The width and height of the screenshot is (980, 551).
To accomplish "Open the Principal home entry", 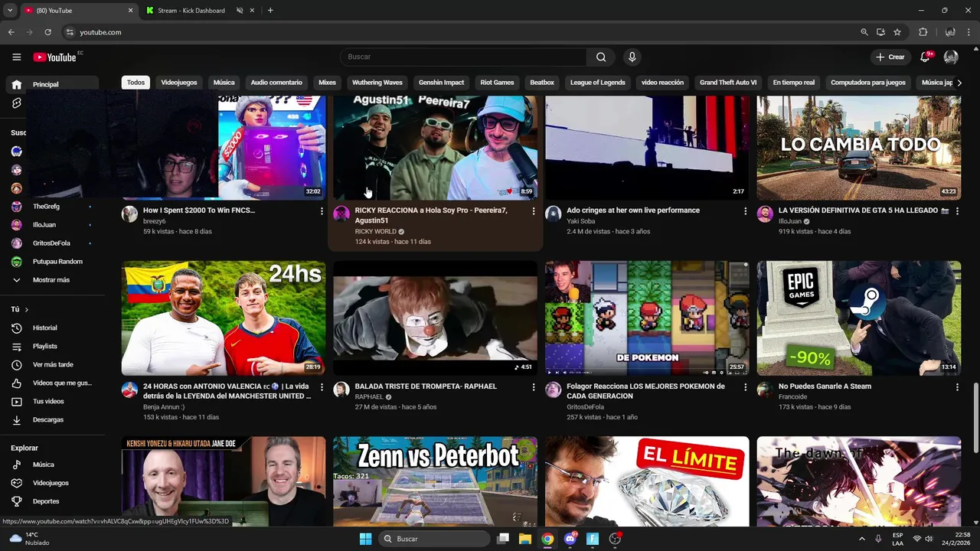I will (51, 84).
